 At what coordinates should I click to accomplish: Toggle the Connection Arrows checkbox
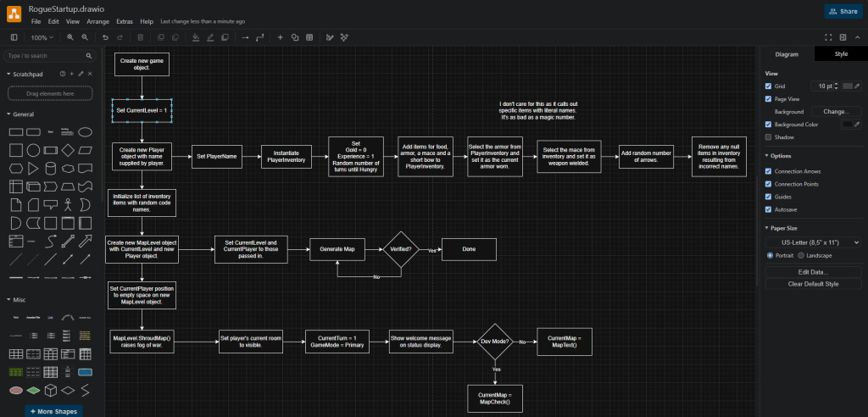(x=768, y=172)
